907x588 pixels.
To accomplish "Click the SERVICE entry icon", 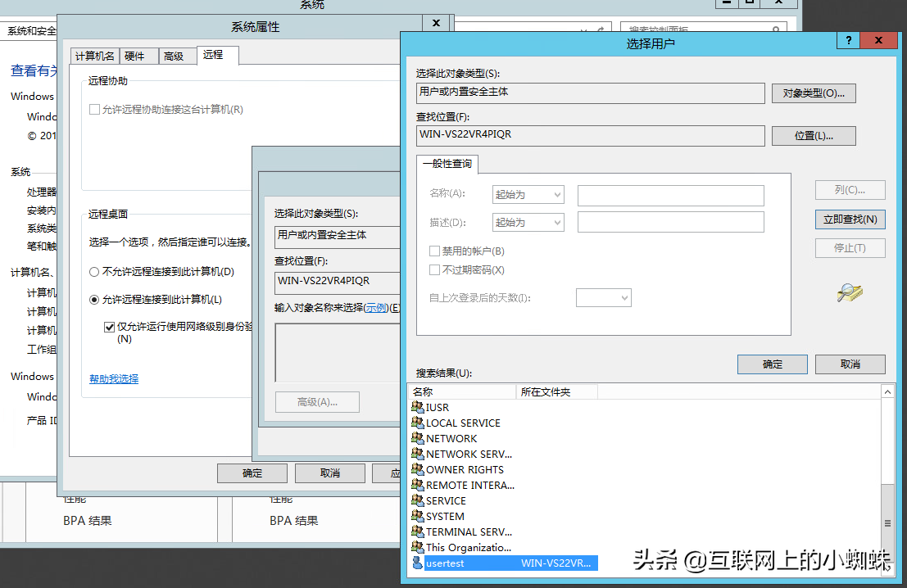I will [417, 500].
